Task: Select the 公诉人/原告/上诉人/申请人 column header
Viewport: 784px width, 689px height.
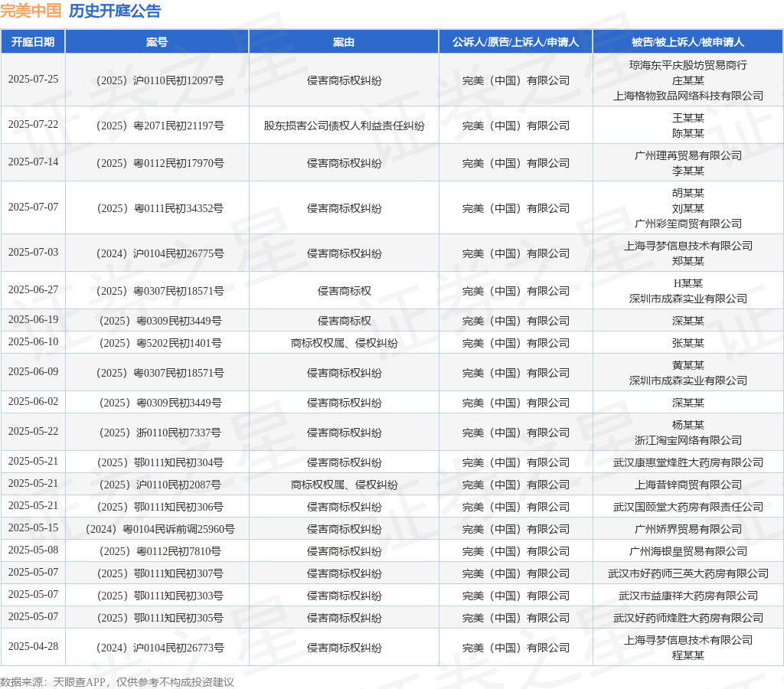Action: [x=515, y=42]
